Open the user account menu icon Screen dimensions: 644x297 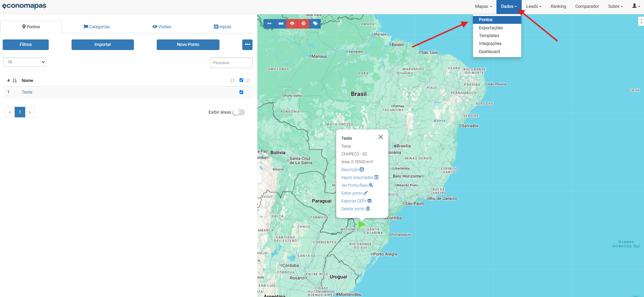click(x=636, y=6)
